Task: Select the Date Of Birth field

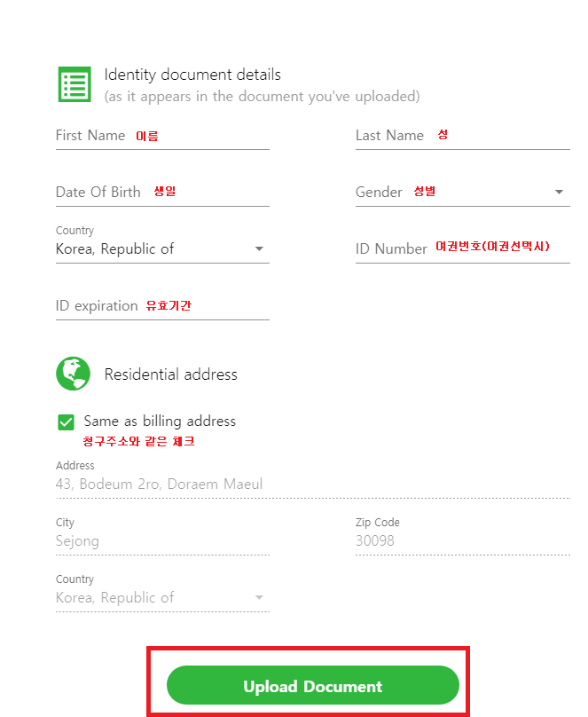Action: [x=162, y=193]
